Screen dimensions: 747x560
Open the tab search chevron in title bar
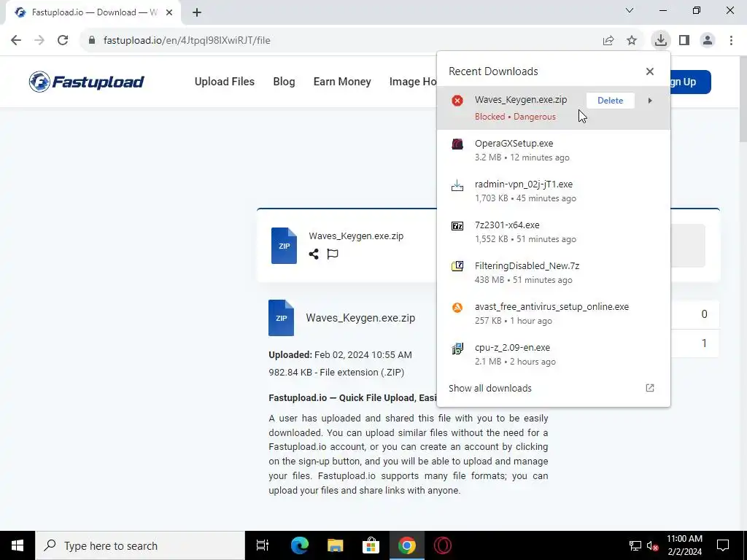(x=630, y=10)
